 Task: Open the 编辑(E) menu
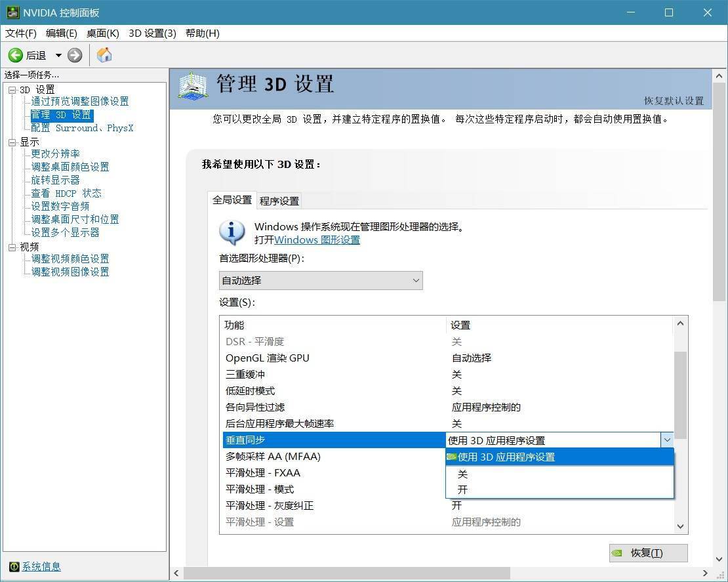click(x=61, y=33)
